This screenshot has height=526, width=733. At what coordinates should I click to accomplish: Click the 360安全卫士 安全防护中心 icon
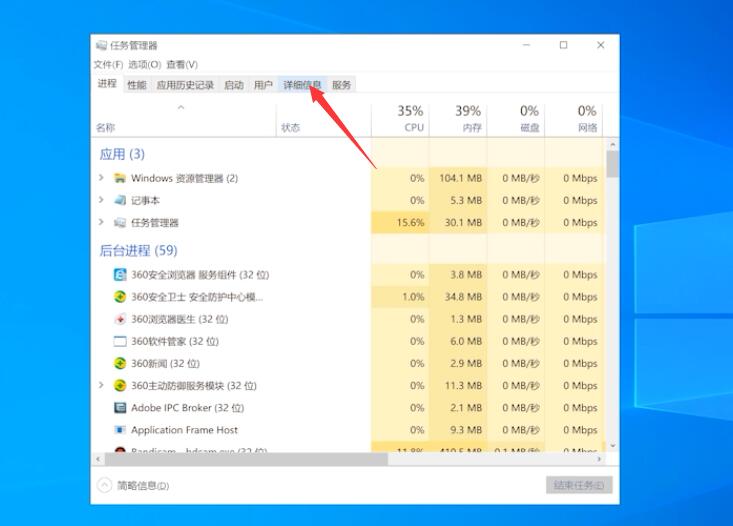(120, 297)
